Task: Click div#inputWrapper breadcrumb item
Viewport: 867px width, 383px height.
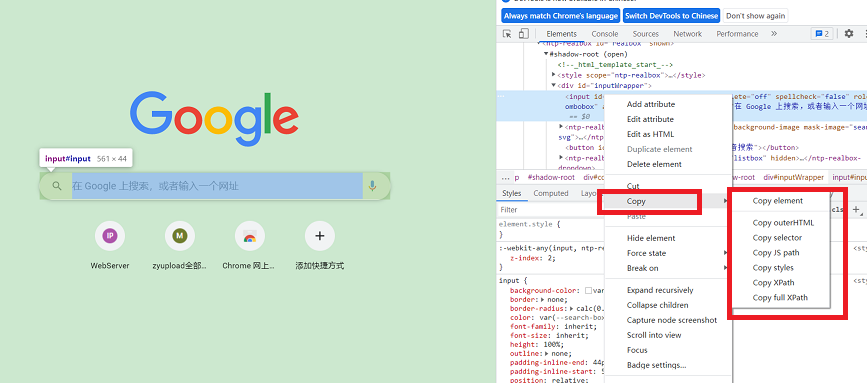Action: coord(793,177)
